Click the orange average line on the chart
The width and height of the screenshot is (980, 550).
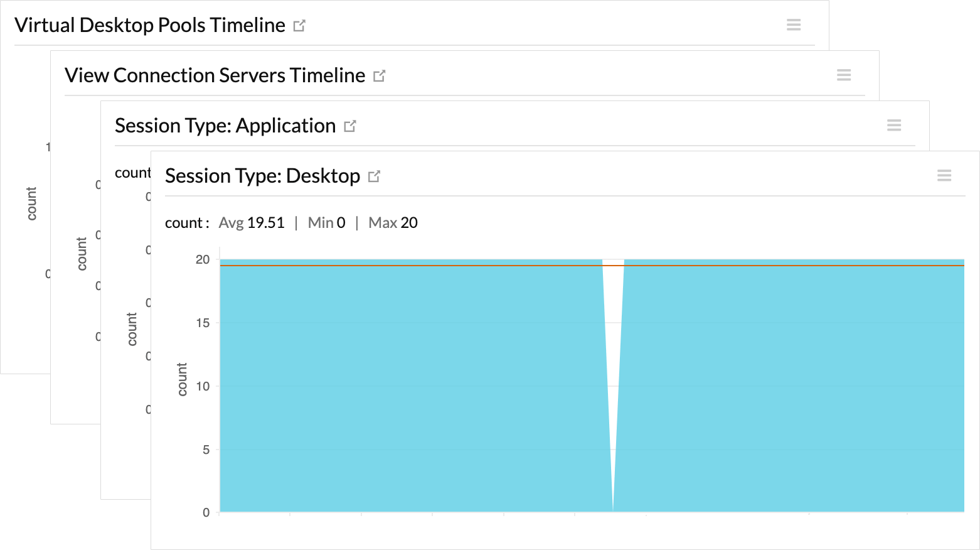point(439,266)
